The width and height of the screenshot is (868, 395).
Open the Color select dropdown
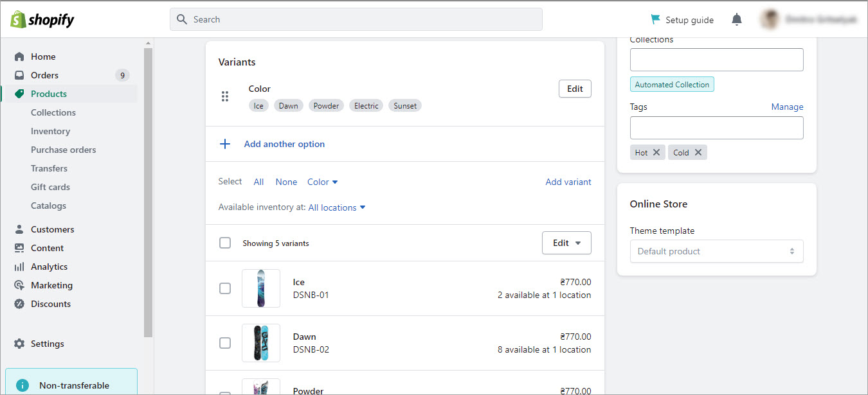click(322, 182)
